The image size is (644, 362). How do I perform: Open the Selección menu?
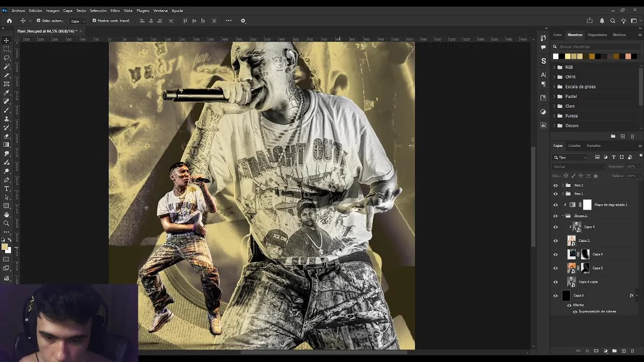(x=98, y=11)
